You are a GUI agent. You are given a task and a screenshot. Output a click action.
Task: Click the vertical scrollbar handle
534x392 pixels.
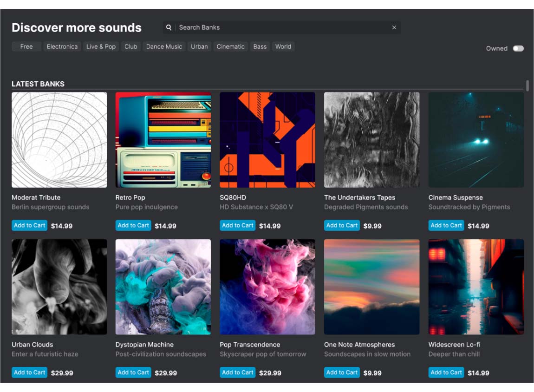click(x=527, y=85)
